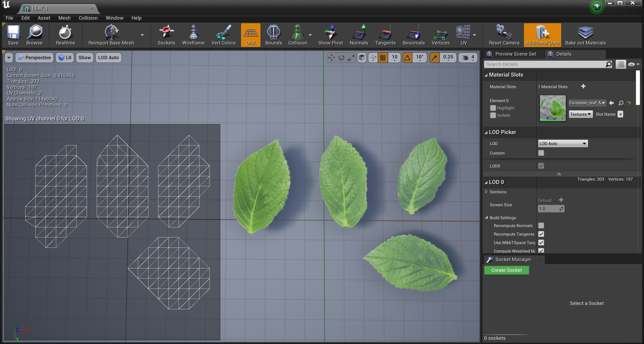Click the Show Pivot icon
The image size is (644, 344).
pos(331,35)
